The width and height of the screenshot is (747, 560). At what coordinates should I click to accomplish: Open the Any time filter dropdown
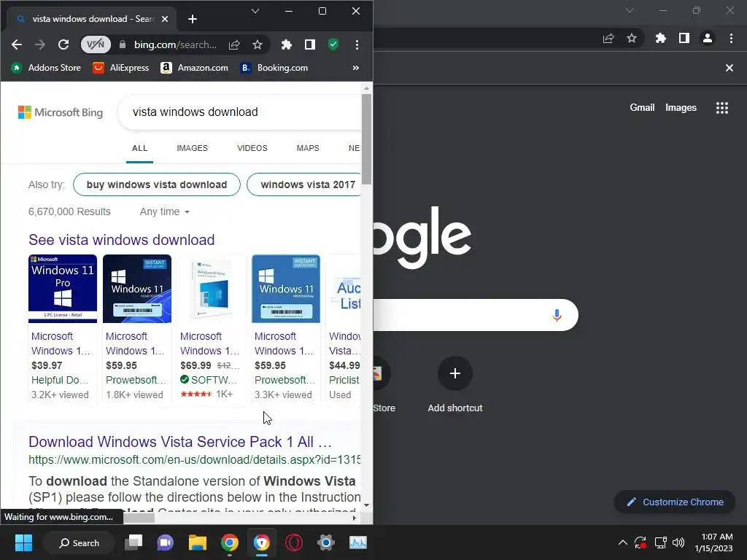tap(164, 212)
